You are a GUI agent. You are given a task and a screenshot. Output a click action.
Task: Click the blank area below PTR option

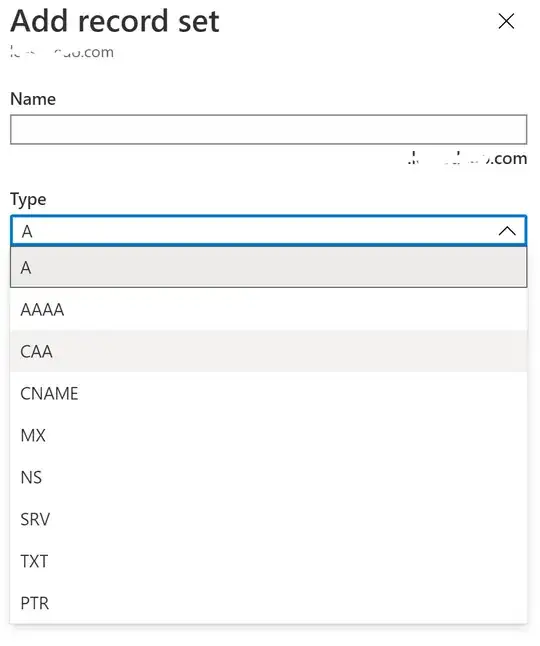tap(269, 635)
